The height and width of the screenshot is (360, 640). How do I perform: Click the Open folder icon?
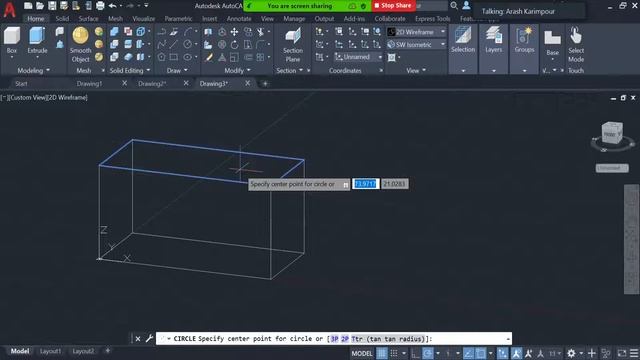(40, 6)
